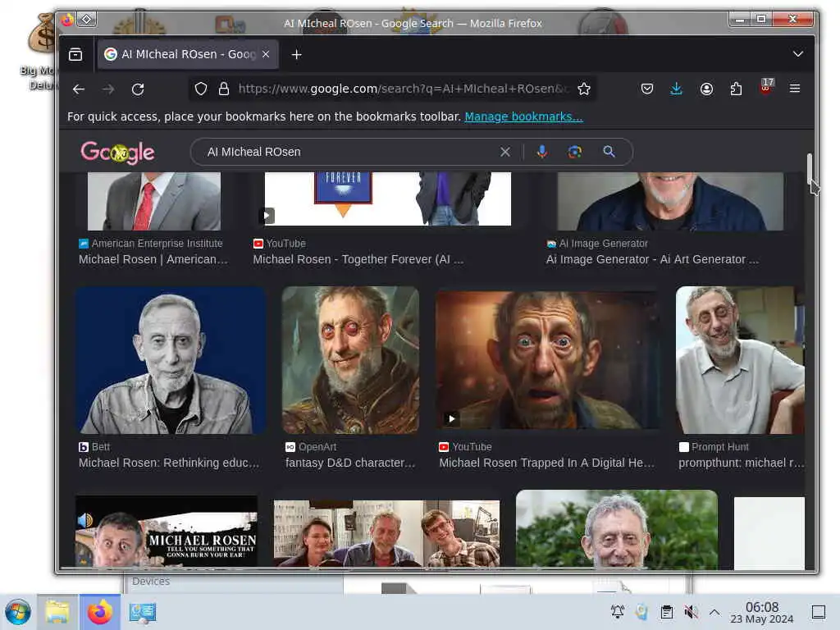Viewport: 840px width, 630px height.
Task: Search by image with Lens icon
Action: [575, 152]
